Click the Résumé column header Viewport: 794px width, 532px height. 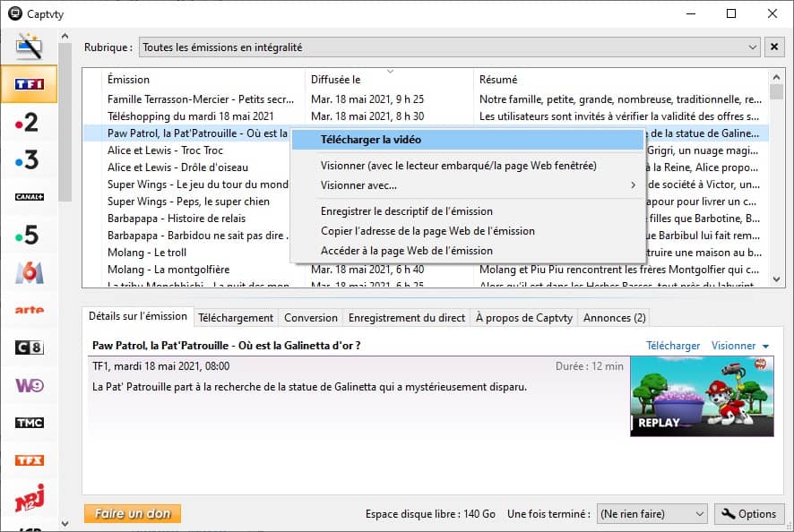pyautogui.click(x=621, y=80)
